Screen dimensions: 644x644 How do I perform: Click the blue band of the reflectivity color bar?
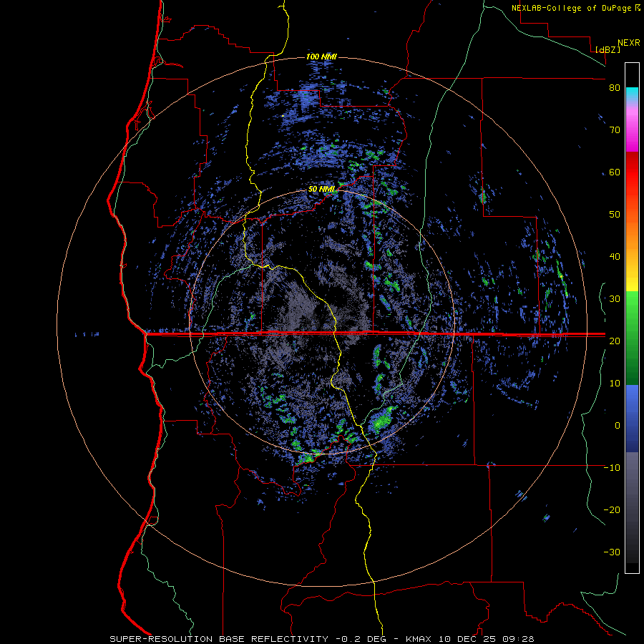[632, 419]
